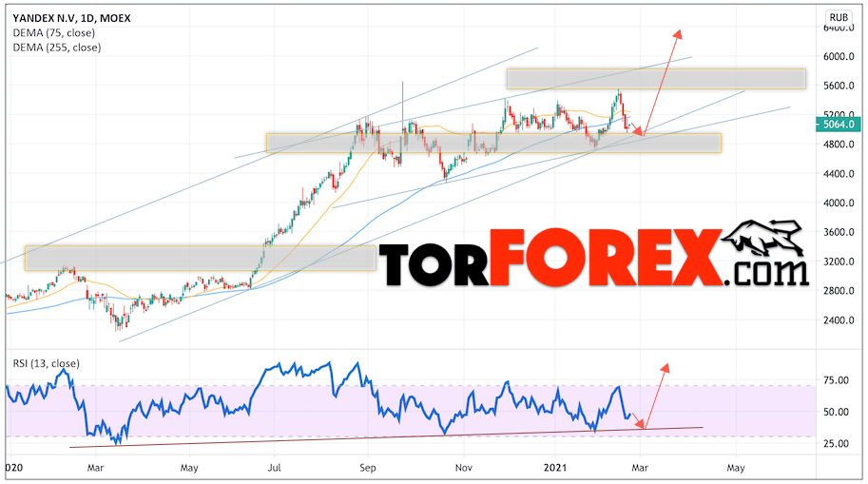The height and width of the screenshot is (484, 868).
Task: Click the May label next to Jul
Action: click(189, 468)
